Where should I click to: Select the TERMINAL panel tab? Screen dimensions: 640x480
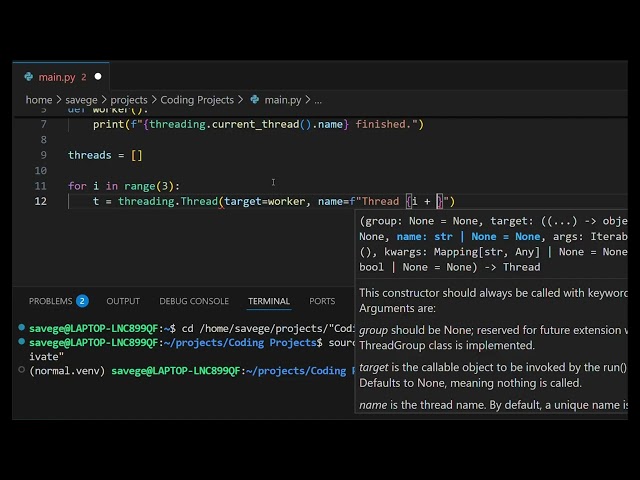pos(269,301)
